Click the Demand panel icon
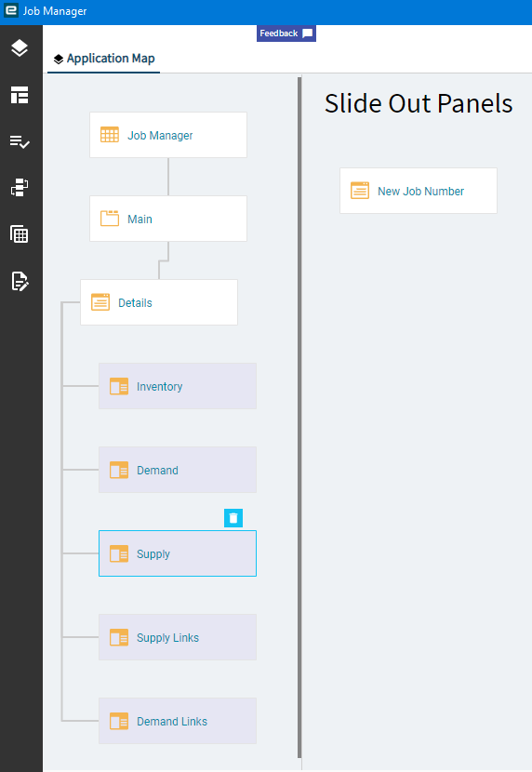Image resolution: width=532 pixels, height=772 pixels. (x=119, y=471)
